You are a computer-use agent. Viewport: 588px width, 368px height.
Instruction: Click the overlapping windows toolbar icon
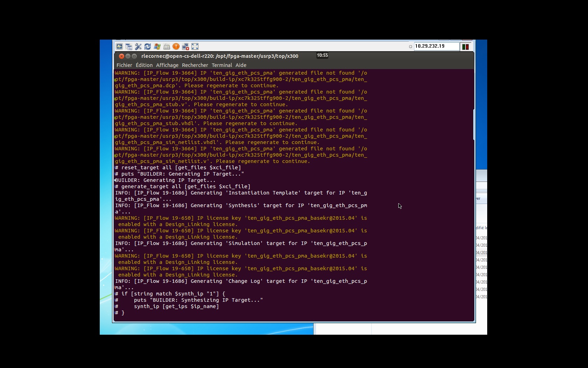pyautogui.click(x=129, y=47)
